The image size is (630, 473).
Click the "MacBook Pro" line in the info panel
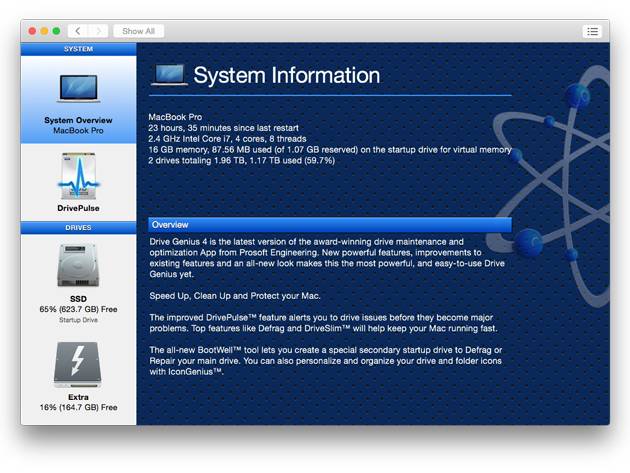175,117
